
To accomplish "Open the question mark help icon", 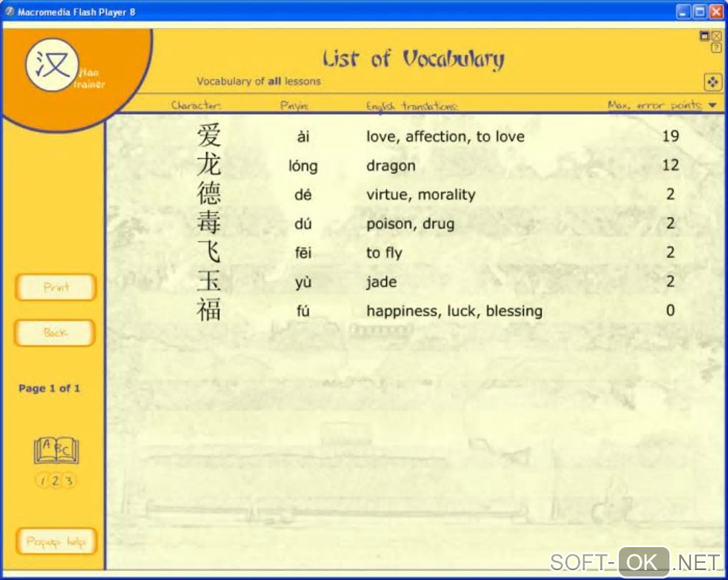I will 717,47.
